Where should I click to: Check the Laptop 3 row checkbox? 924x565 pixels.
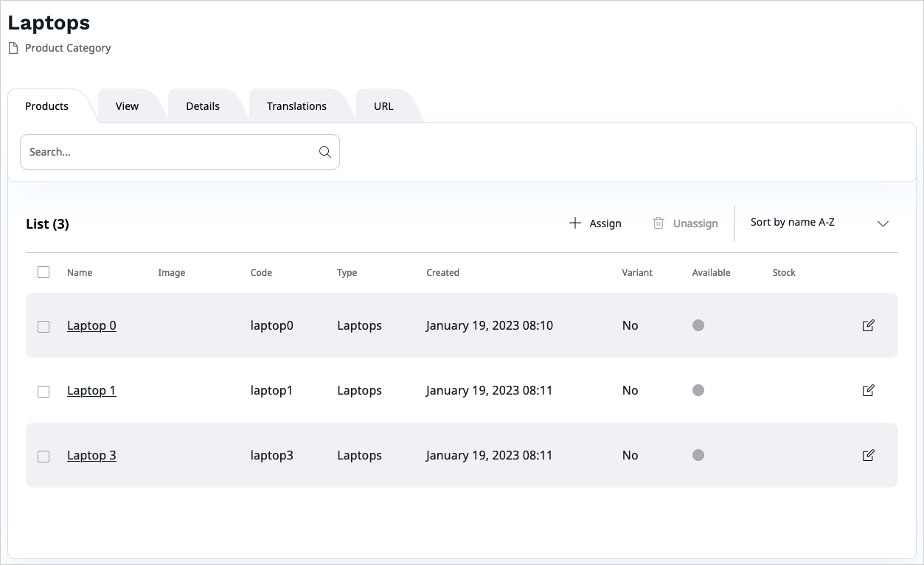[44, 457]
